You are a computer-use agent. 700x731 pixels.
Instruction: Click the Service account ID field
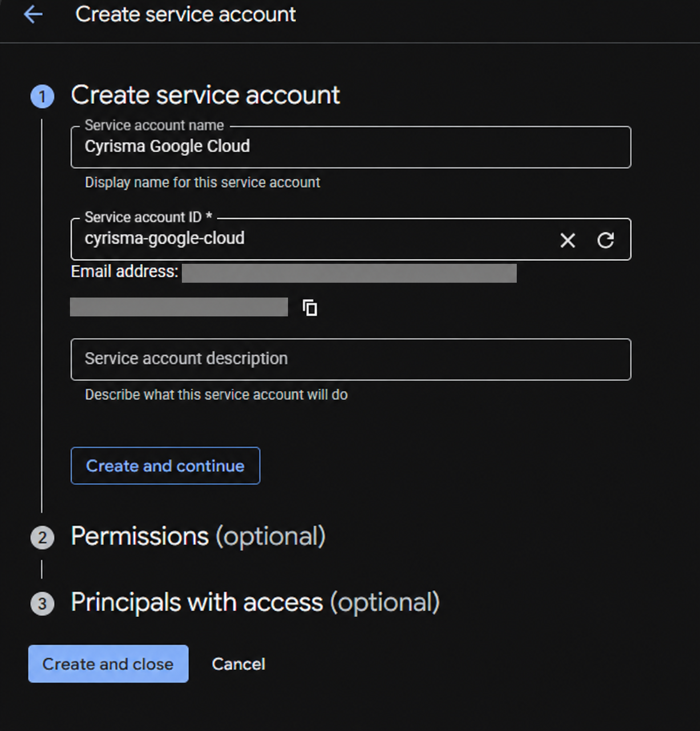click(x=351, y=239)
